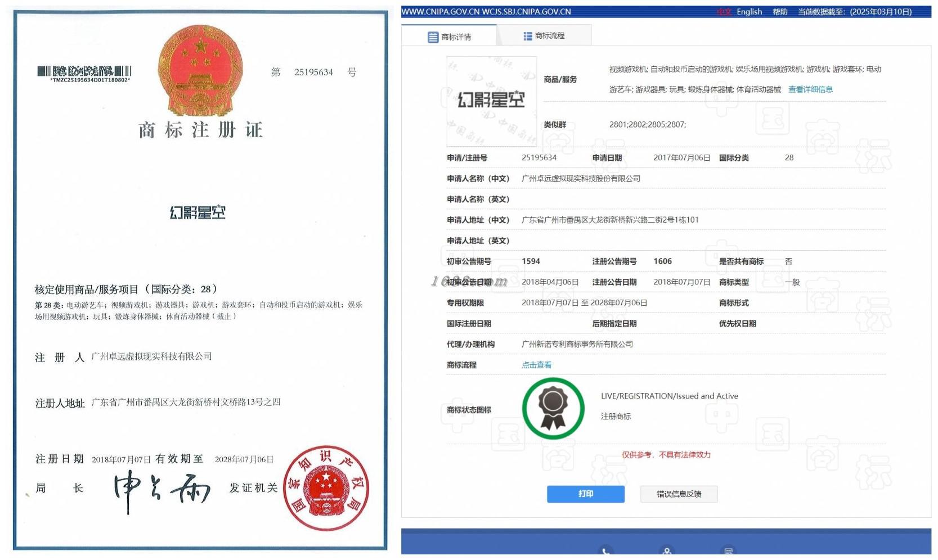Select the 代理/办理机构 field label
938x560 pixels.
pyautogui.click(x=471, y=344)
